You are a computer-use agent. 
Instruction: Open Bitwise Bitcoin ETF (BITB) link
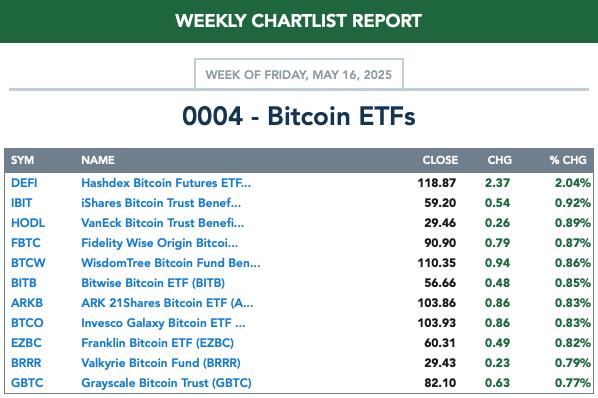click(153, 283)
